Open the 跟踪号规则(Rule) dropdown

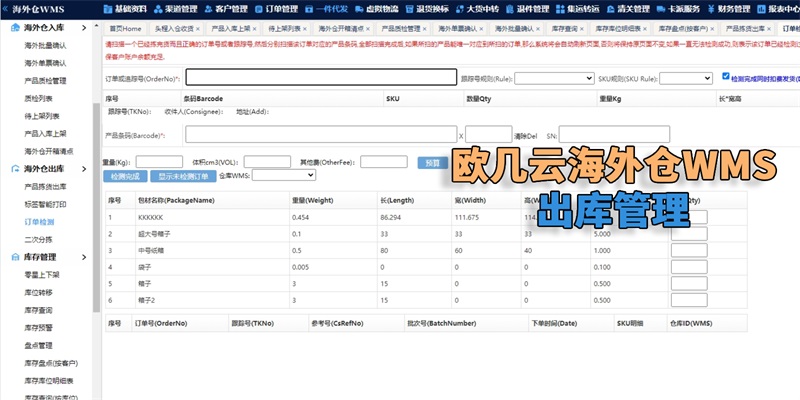pyautogui.click(x=554, y=78)
